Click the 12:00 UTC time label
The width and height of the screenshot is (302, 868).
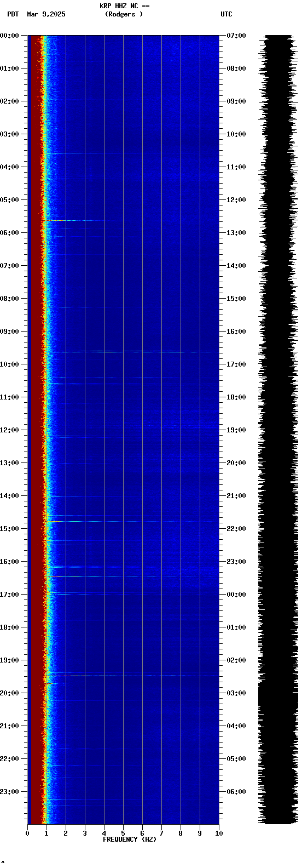click(236, 200)
